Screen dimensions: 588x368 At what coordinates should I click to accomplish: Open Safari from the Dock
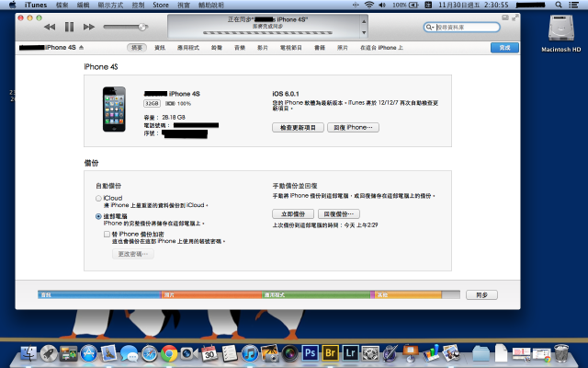pos(149,353)
